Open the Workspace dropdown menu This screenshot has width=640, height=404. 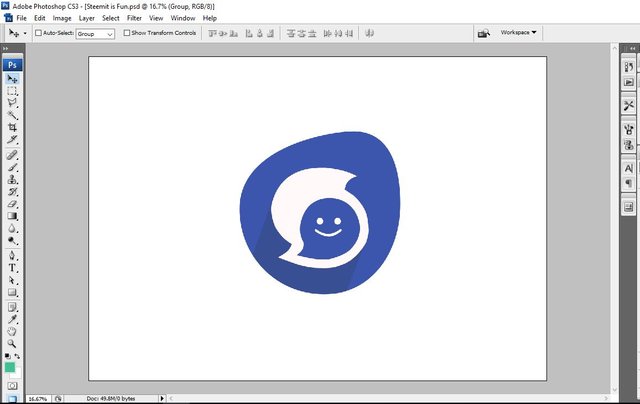click(518, 32)
